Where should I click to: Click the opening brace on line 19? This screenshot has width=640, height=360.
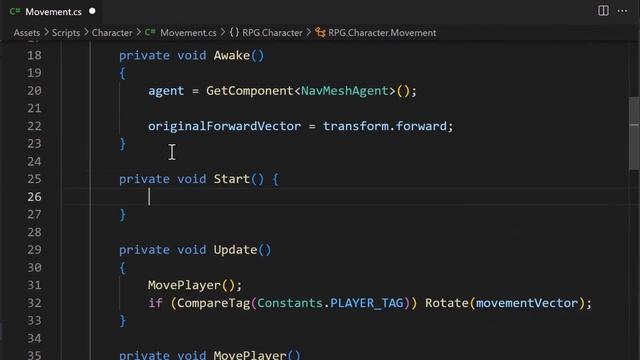(x=122, y=73)
